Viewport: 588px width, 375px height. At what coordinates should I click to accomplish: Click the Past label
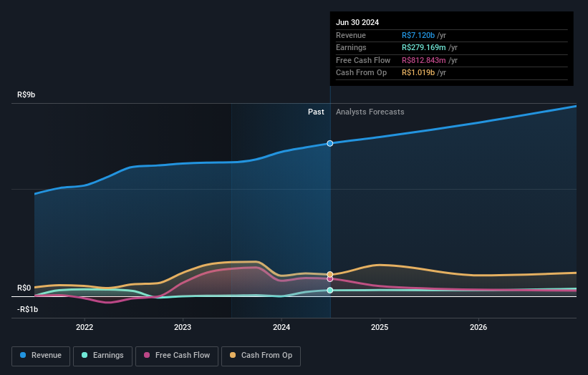tap(316, 112)
